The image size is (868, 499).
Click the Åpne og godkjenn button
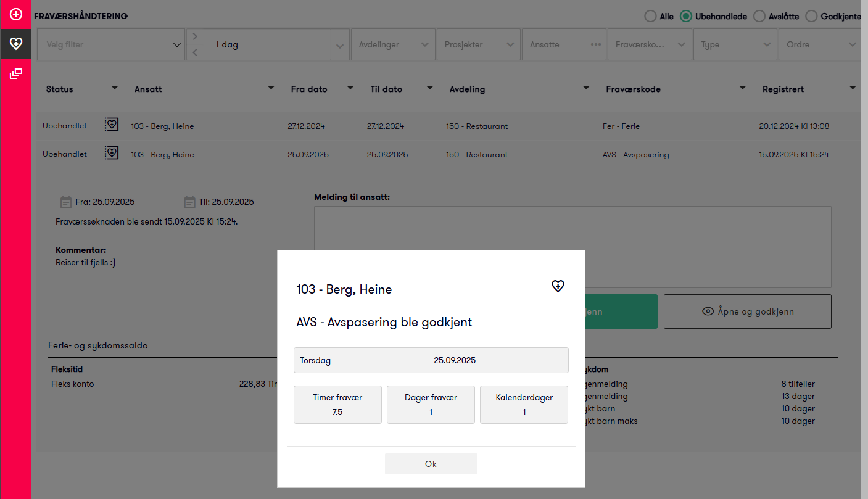click(747, 311)
